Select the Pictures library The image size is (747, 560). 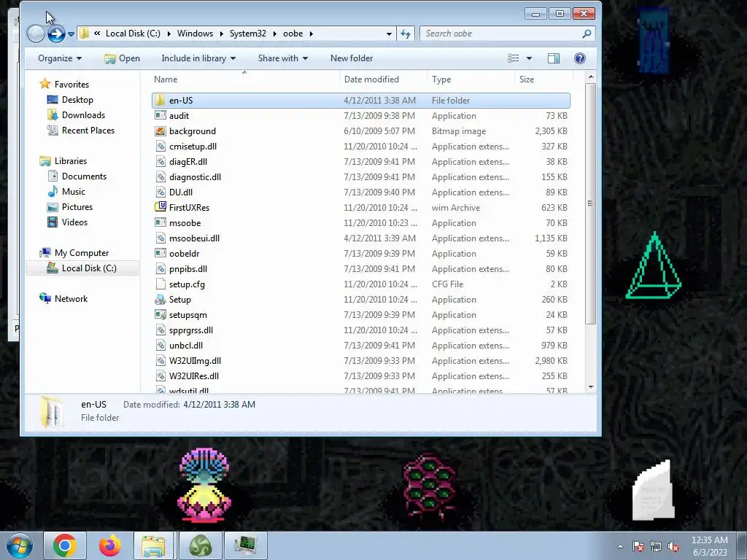click(77, 206)
